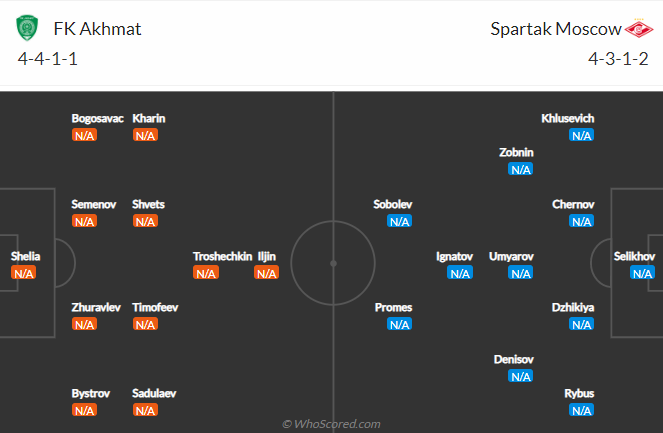663x433 pixels.
Task: Select Zobnin's blue rating badge
Action: pos(520,169)
